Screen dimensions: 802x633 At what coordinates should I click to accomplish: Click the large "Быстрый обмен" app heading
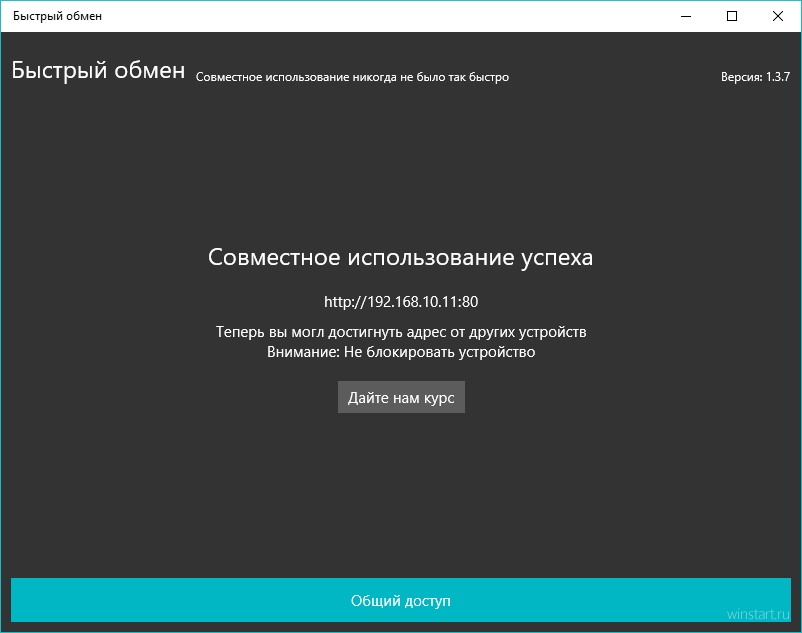click(98, 70)
